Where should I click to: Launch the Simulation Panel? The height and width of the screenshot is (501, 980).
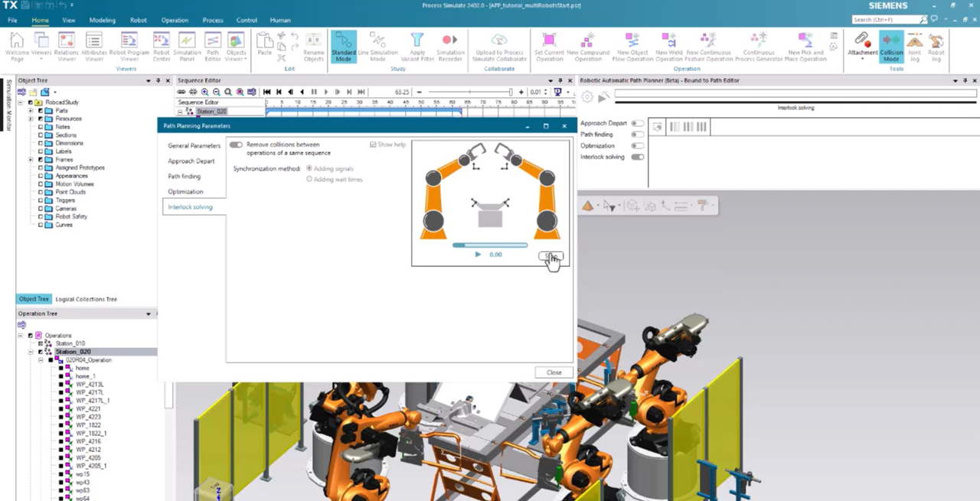[187, 47]
